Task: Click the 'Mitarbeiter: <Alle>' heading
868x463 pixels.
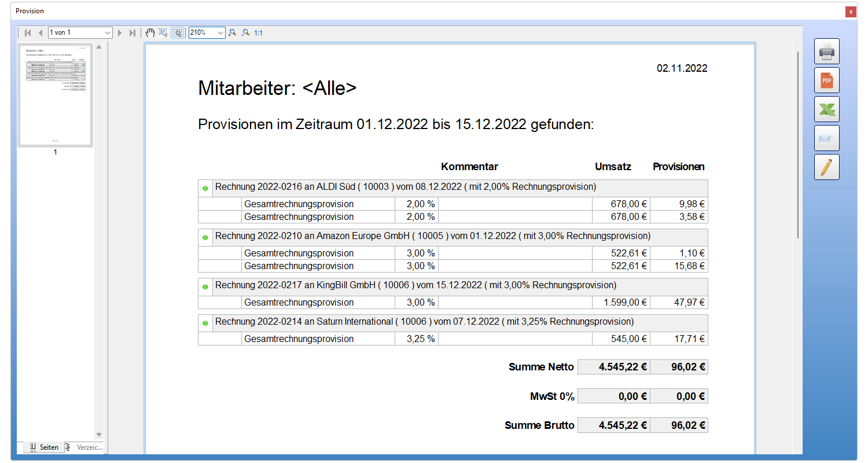Action: tap(277, 89)
